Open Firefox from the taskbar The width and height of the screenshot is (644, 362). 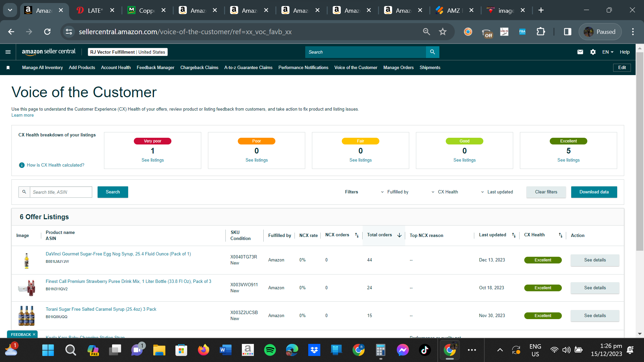[x=203, y=350]
